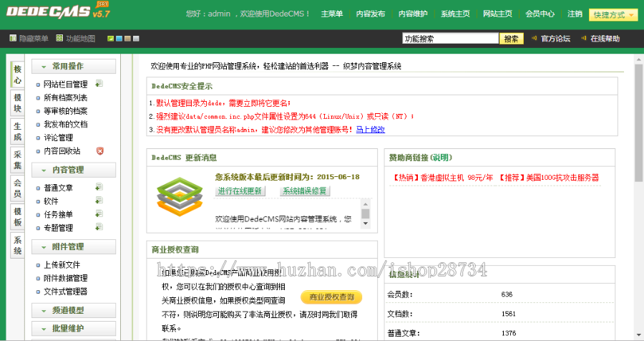Switch to the 会员 side tab
The width and height of the screenshot is (644, 341).
pyautogui.click(x=17, y=188)
